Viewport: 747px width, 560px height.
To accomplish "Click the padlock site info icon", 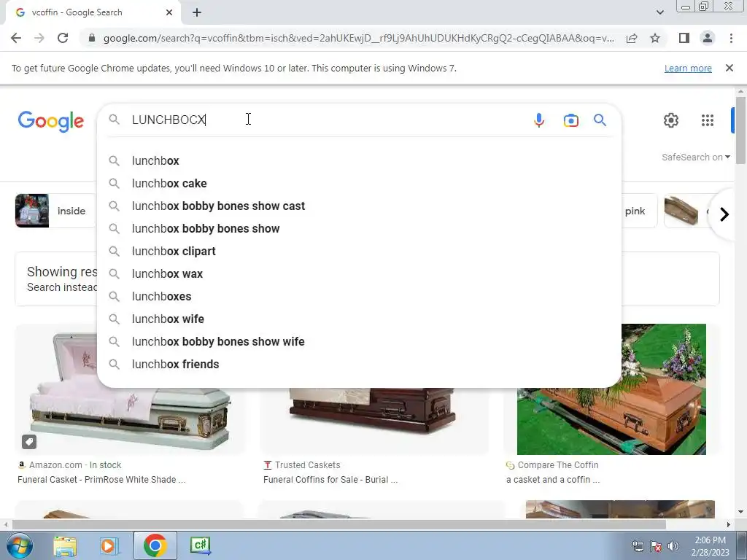I will click(92, 38).
